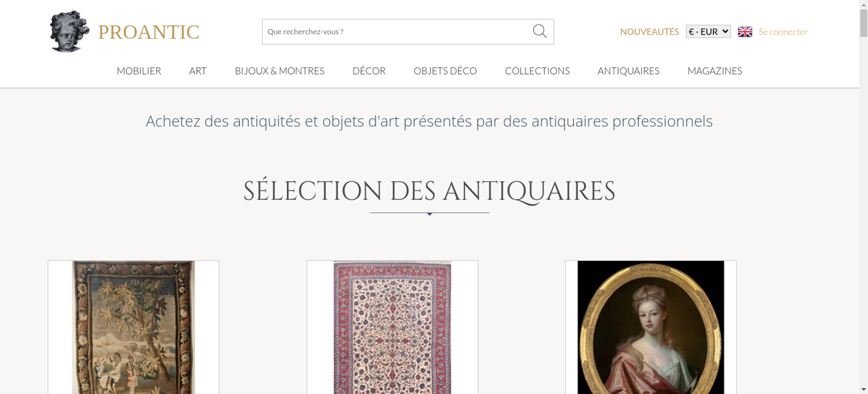Screen dimensions: 868x394
Task: Open the Collections menu
Action: pyautogui.click(x=537, y=71)
